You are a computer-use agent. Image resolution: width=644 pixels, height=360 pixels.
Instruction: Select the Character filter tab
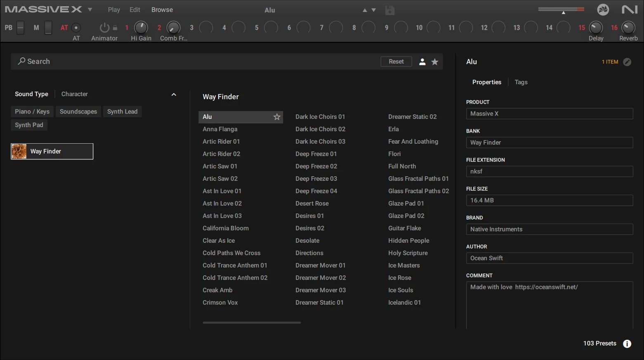point(75,94)
